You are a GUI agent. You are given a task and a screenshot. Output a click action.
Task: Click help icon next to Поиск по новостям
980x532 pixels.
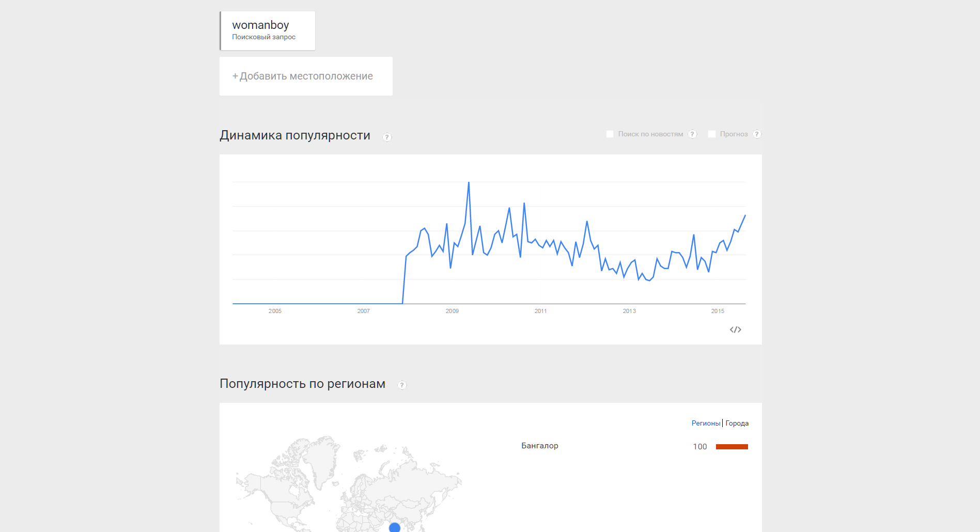693,134
